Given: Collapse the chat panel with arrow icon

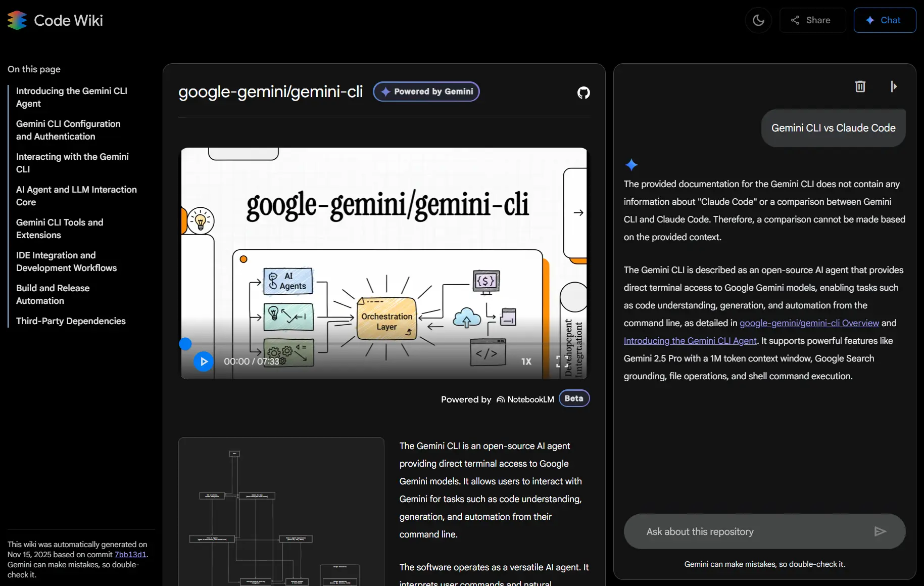Looking at the screenshot, I should click(x=893, y=86).
